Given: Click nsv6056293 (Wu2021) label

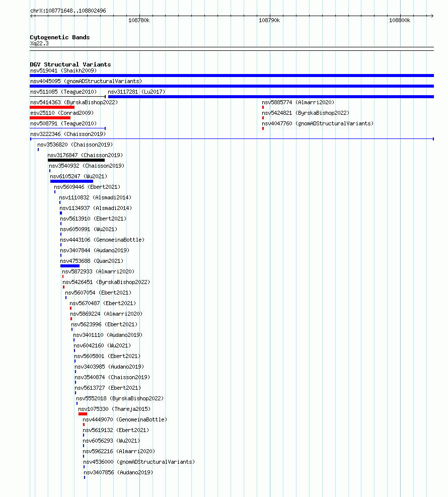Looking at the screenshot, I should click(x=111, y=441).
